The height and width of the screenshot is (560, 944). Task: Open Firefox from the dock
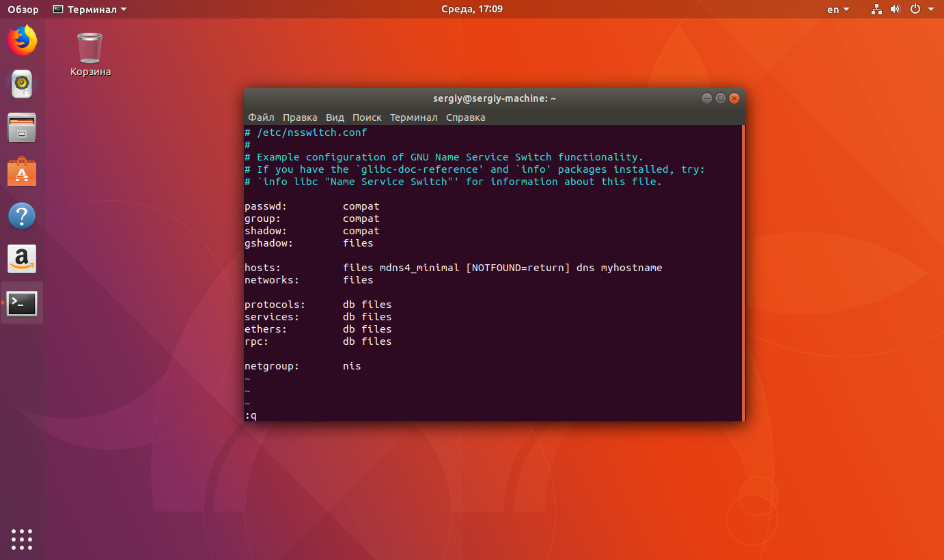click(22, 41)
